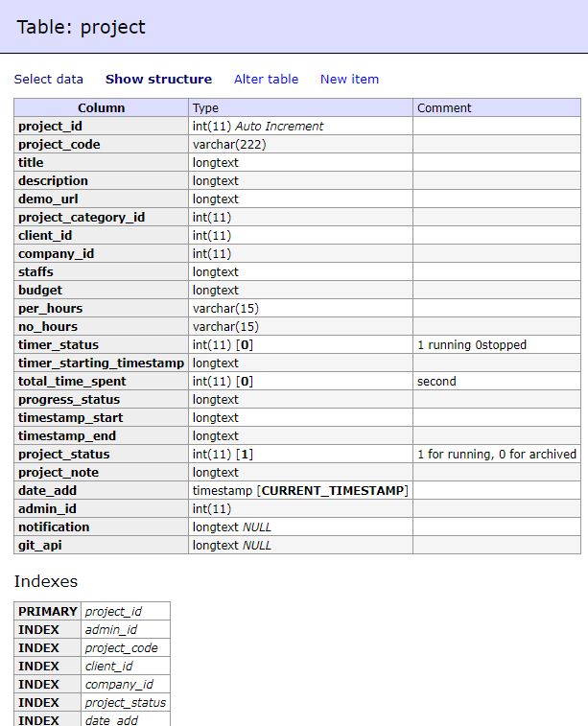Image resolution: width=588 pixels, height=726 pixels.
Task: Click the 'int(11) Auto Increment' type cell
Action: 300,126
